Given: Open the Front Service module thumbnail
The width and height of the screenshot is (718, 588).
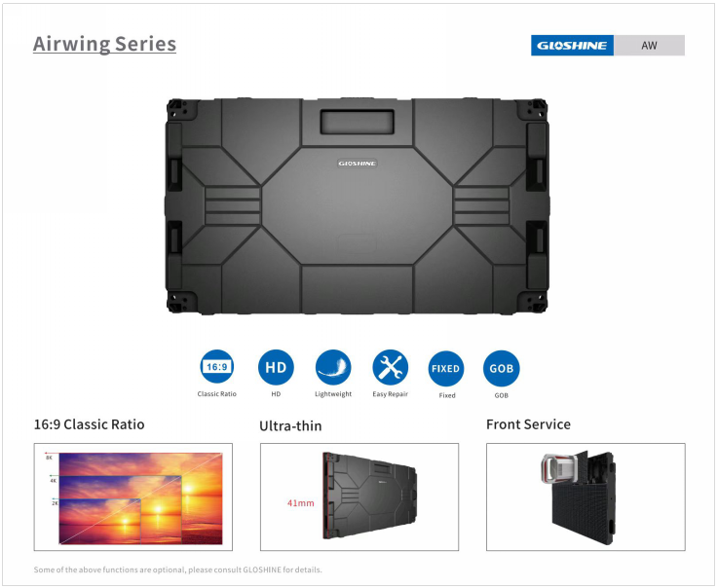Looking at the screenshot, I should click(x=586, y=496).
